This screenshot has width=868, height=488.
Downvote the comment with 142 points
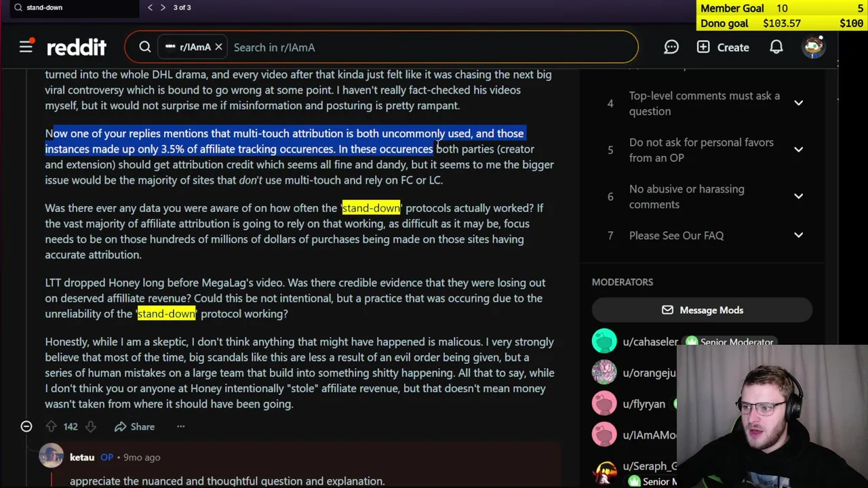tap(90, 426)
